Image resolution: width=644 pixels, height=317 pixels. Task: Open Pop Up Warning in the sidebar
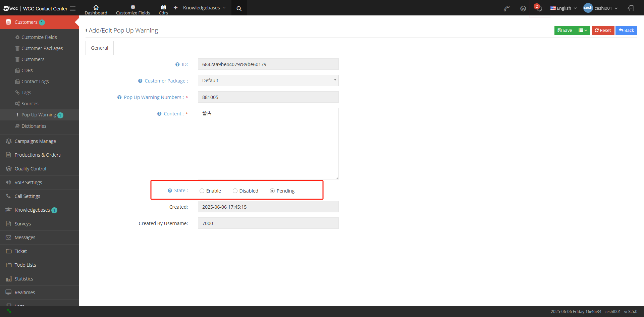40,115
